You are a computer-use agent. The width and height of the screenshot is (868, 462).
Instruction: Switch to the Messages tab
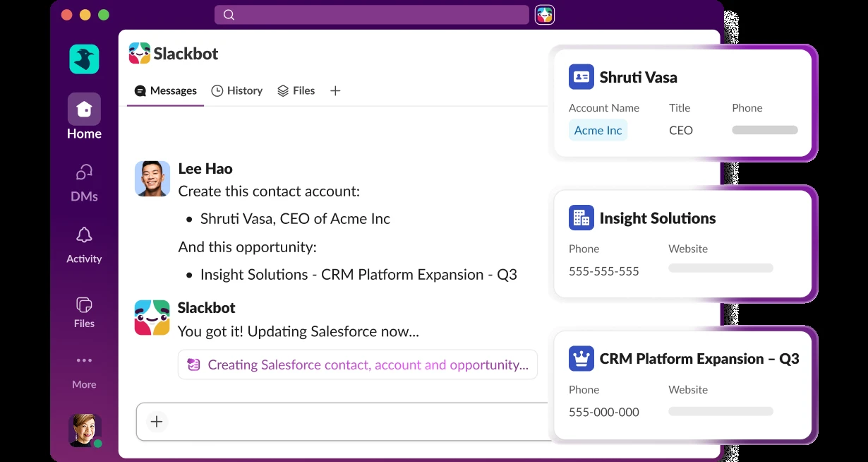(166, 90)
